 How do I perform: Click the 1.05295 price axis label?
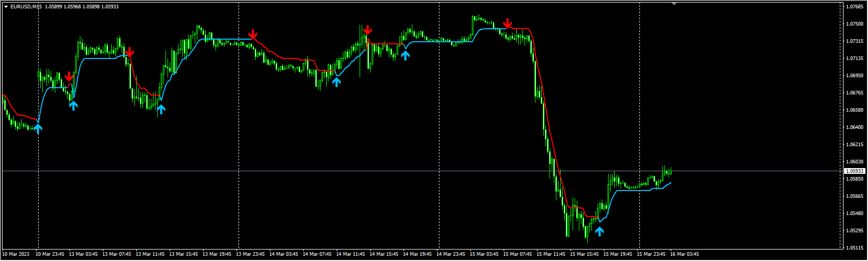pyautogui.click(x=854, y=231)
